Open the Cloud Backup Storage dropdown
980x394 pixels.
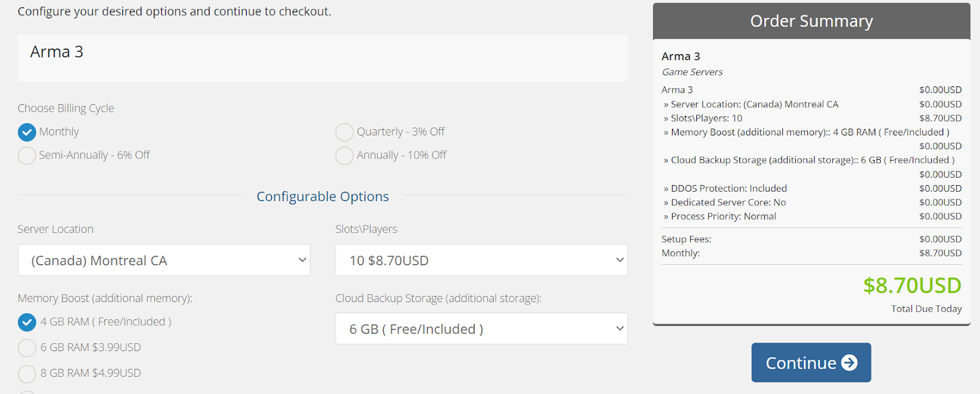click(481, 329)
